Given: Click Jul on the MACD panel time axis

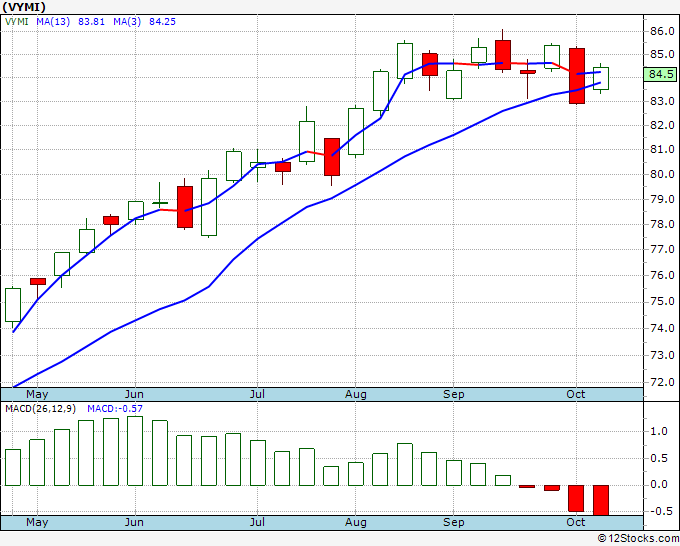Looking at the screenshot, I should pos(257,523).
